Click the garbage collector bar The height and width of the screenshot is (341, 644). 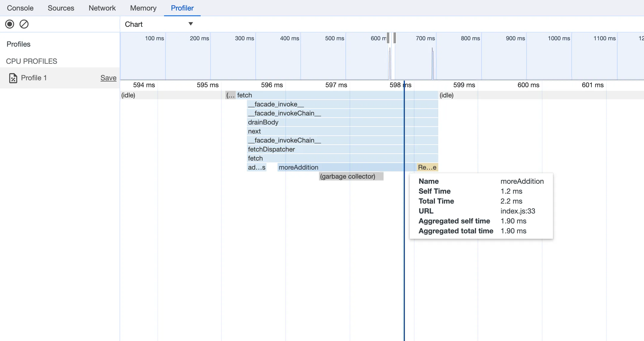click(x=351, y=177)
